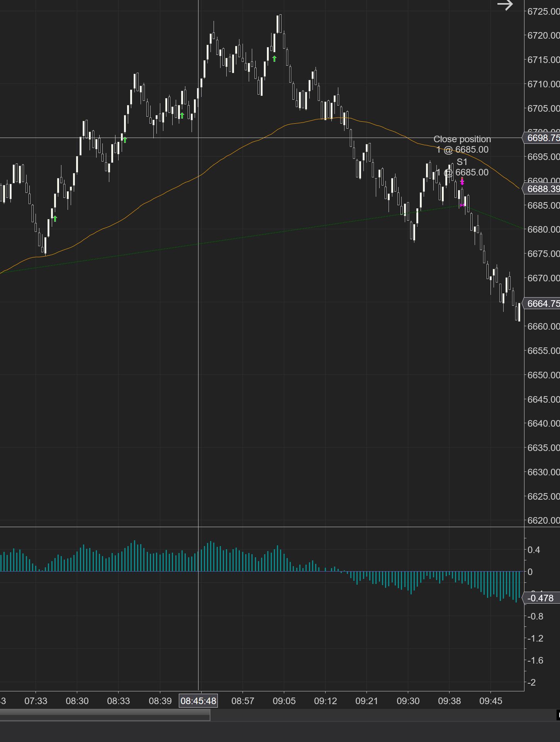Click the horizontal scrollbar thumb below the time axis
This screenshot has height=742, width=560.
(x=105, y=715)
